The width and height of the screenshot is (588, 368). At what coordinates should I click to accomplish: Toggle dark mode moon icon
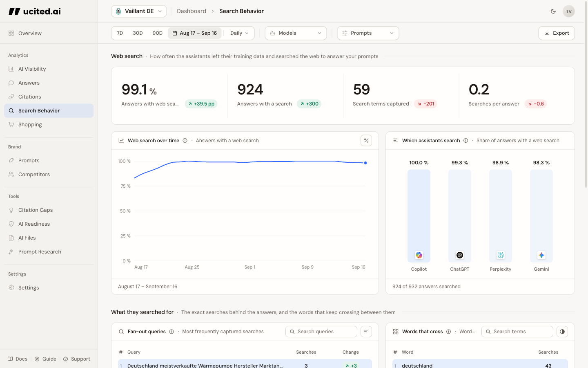[x=553, y=11]
